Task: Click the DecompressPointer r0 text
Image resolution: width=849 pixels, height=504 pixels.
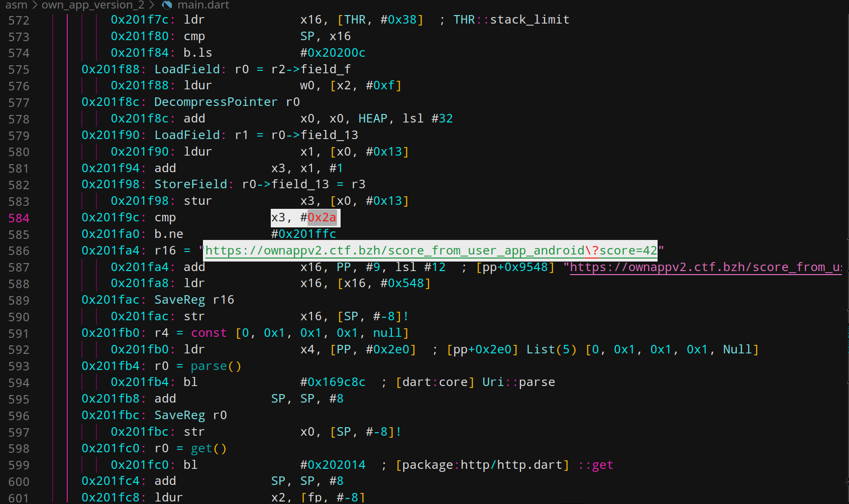Action: pyautogui.click(x=227, y=102)
